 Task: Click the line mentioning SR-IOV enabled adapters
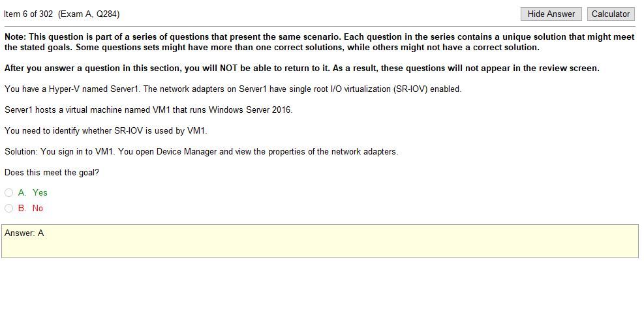pos(233,89)
